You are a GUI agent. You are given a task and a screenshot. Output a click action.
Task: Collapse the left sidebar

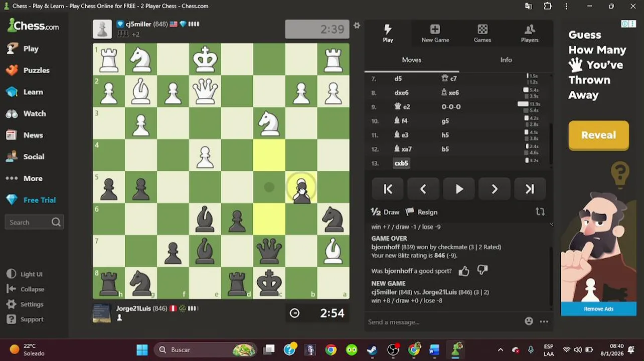(32, 289)
